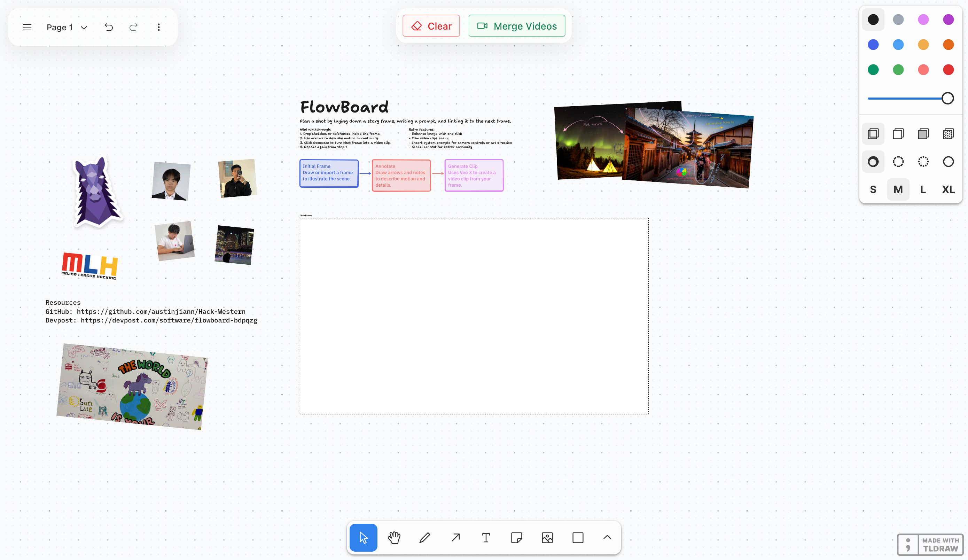
Task: Open the three-dot more options menu
Action: pos(159,27)
